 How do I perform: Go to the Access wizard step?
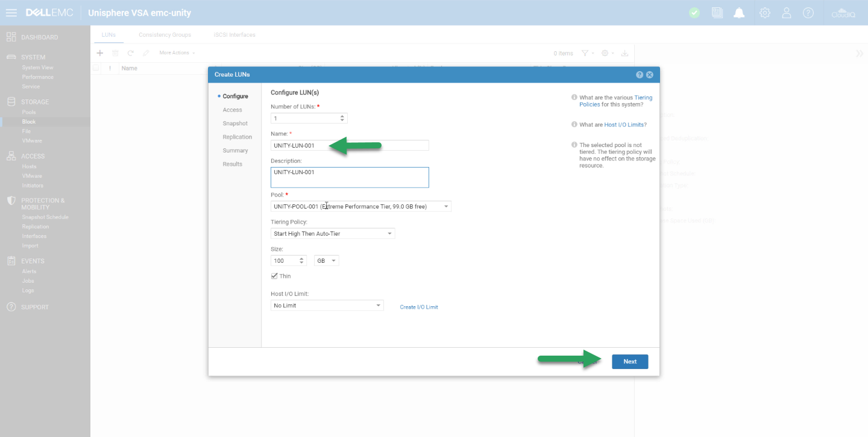point(232,110)
